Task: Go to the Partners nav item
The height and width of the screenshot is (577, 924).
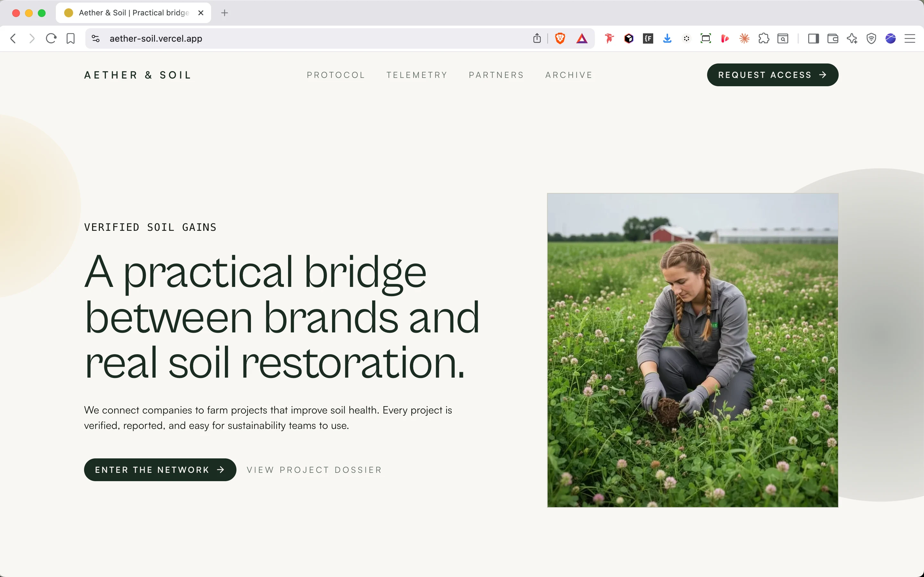Action: 496,75
